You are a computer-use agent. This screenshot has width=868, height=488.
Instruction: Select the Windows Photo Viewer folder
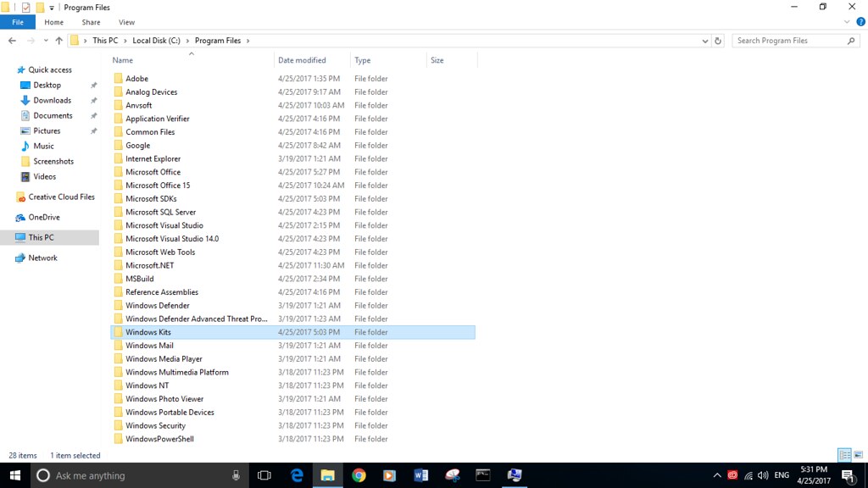tap(164, 399)
